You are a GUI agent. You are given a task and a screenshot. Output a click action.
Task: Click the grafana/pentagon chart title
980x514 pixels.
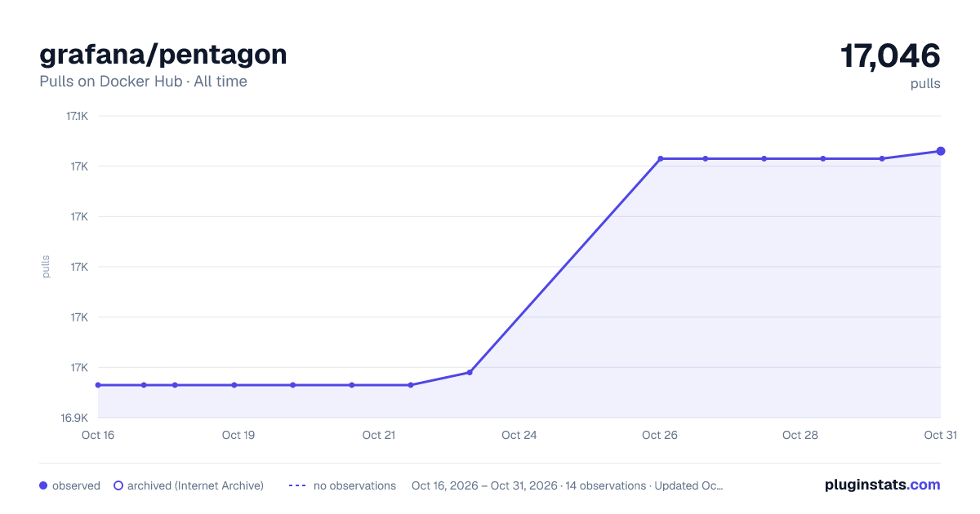[x=163, y=54]
